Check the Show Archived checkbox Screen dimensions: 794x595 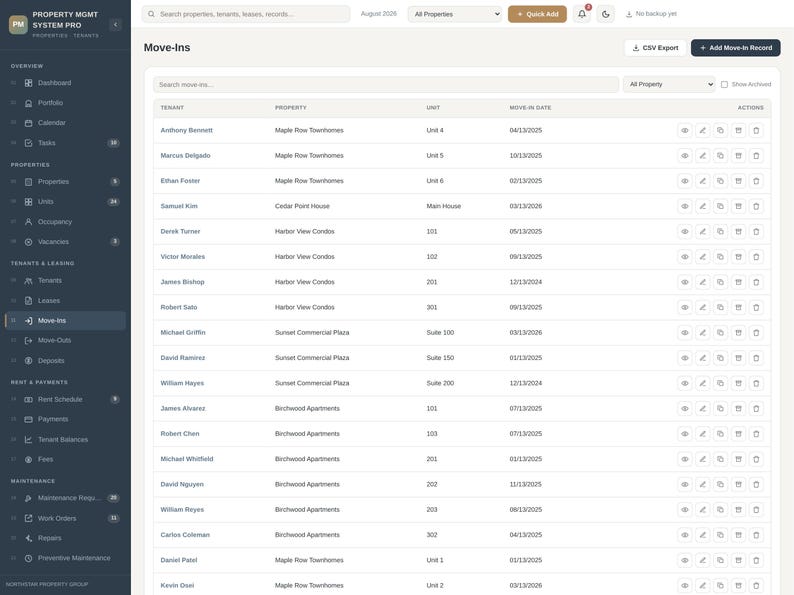tap(724, 85)
